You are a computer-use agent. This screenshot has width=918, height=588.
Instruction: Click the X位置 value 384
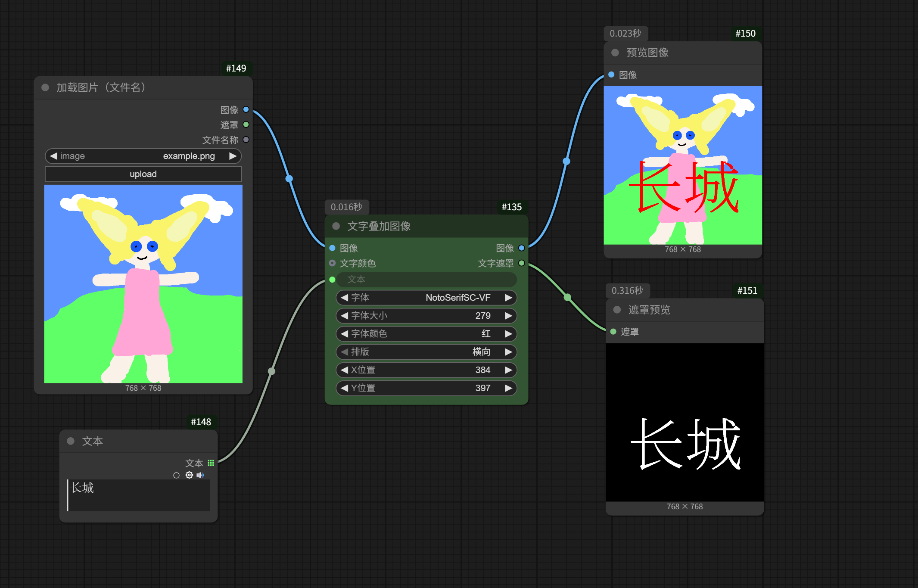coord(483,370)
